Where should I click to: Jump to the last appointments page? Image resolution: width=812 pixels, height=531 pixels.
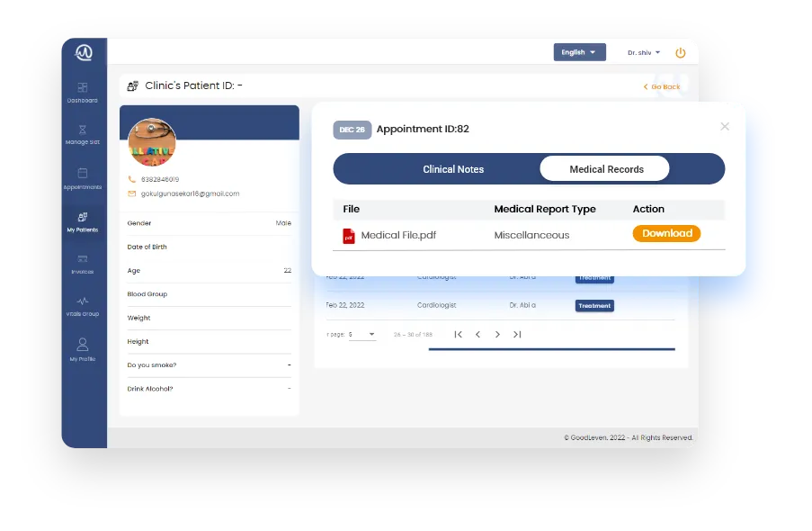518,334
